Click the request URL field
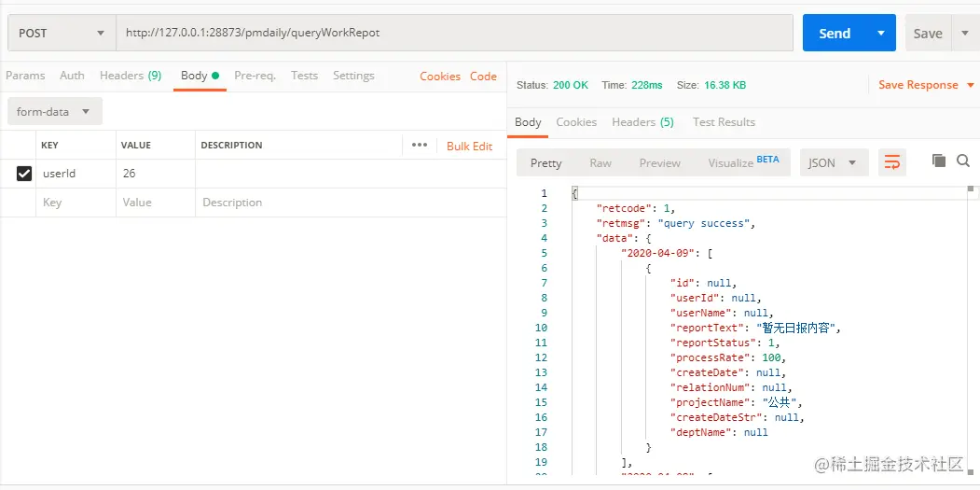Screen dimensions: 980x490 454,34
